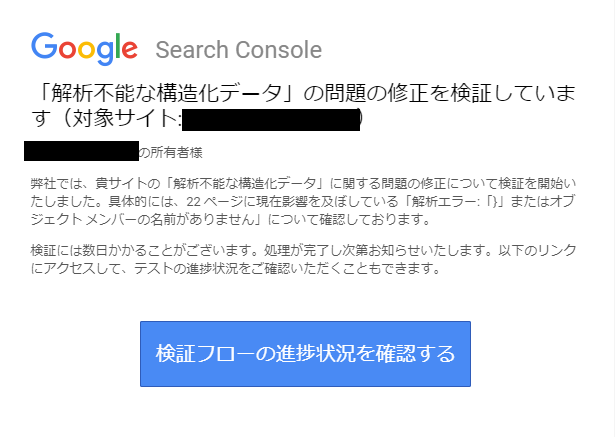The image size is (616, 437).
Task: Click the green letter l in Google logo
Action: 117,45
